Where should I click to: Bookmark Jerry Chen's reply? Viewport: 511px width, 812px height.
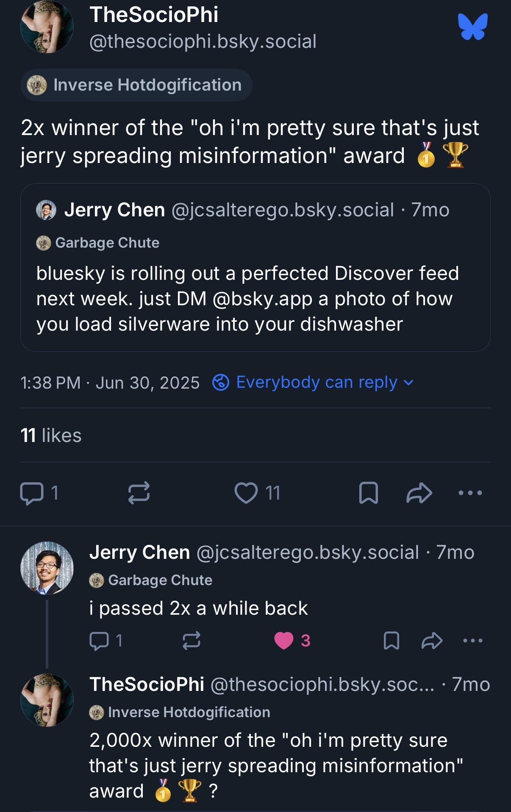click(x=391, y=641)
